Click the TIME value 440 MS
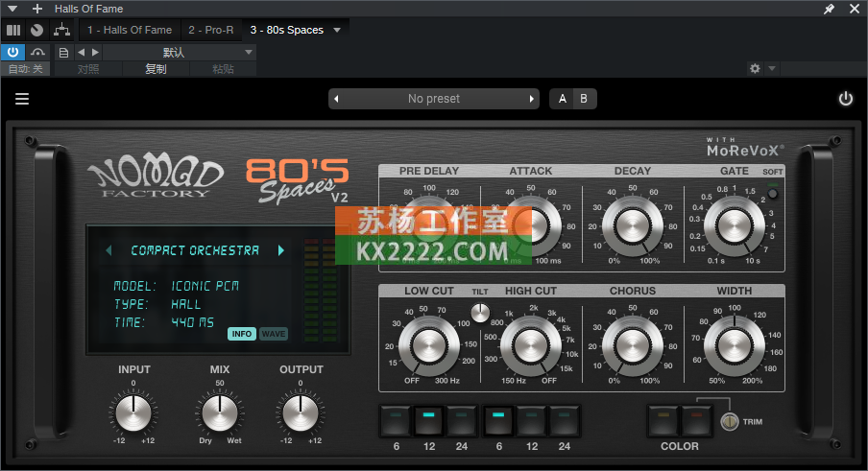 point(193,322)
